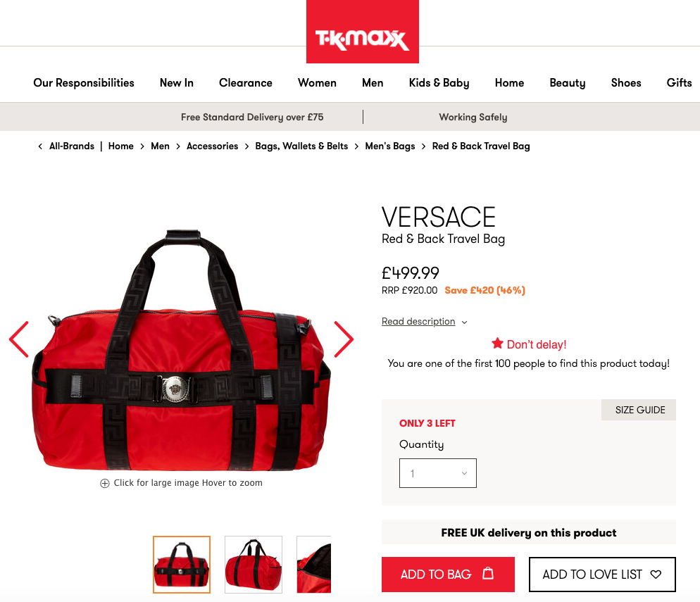The image size is (700, 602).
Task: Click the SIZE GUIDE button
Action: (x=639, y=410)
